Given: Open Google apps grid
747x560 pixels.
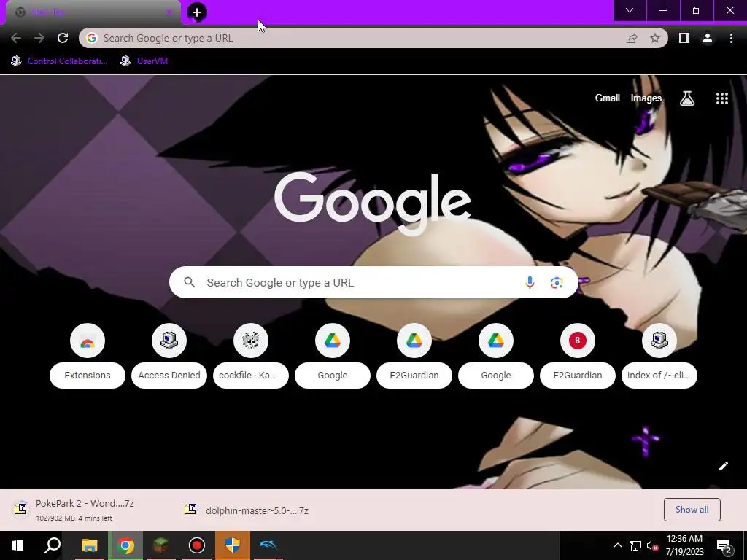Looking at the screenshot, I should (722, 98).
